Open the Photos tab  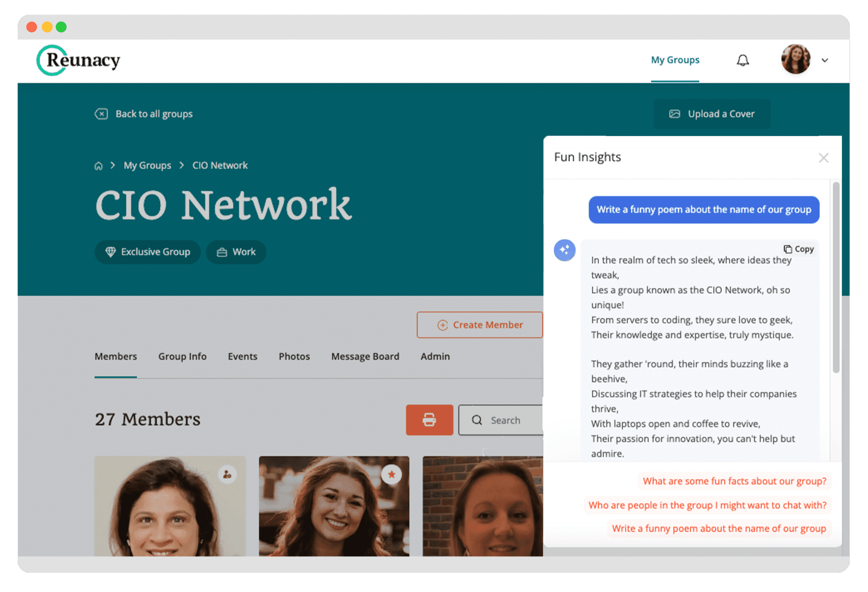[294, 356]
